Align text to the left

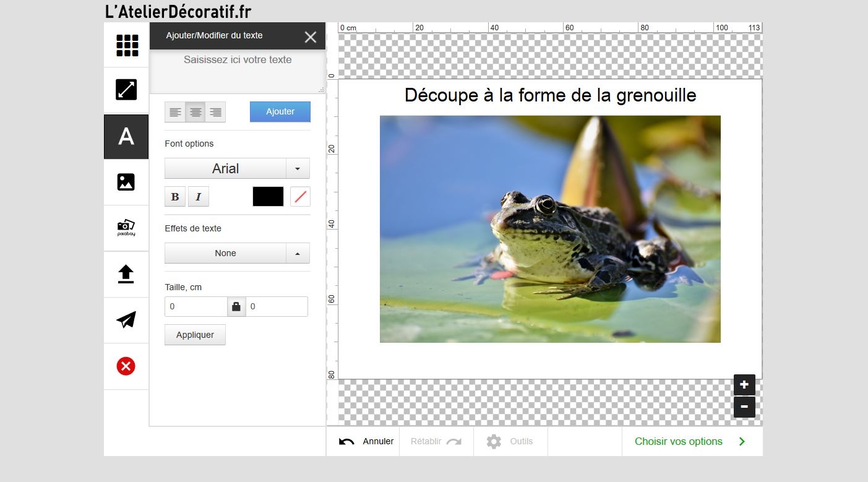(x=176, y=112)
